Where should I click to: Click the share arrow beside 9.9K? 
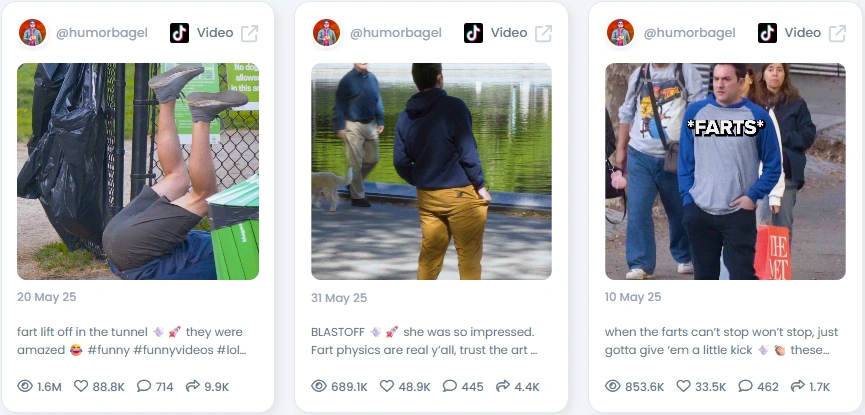pyautogui.click(x=193, y=386)
